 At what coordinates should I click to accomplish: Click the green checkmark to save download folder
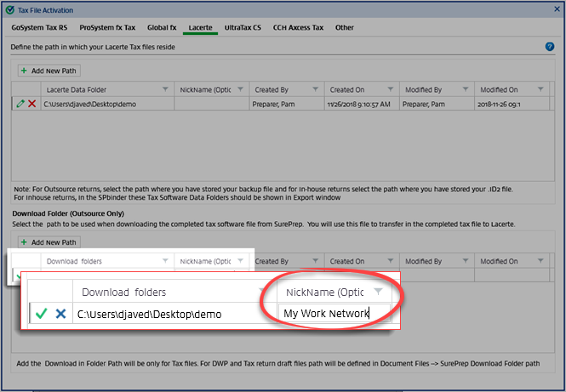(x=41, y=314)
